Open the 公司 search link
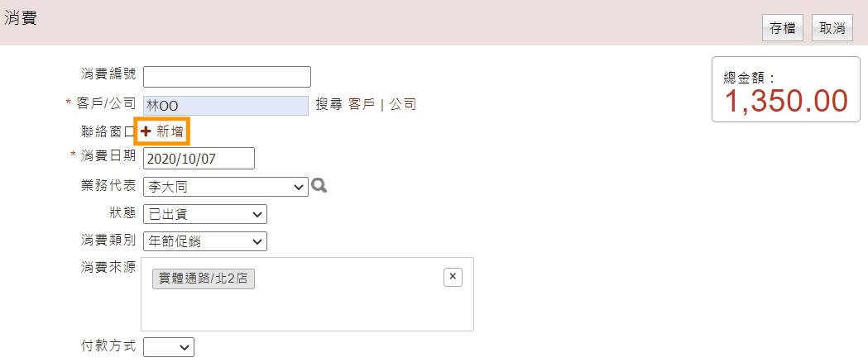Image resolution: width=868 pixels, height=362 pixels. (x=402, y=104)
